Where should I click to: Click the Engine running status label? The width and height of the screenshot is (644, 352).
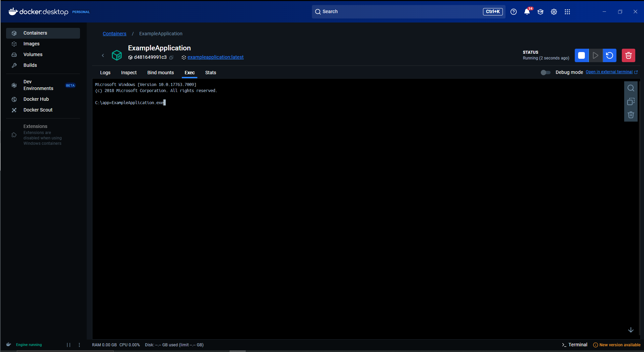tap(29, 345)
